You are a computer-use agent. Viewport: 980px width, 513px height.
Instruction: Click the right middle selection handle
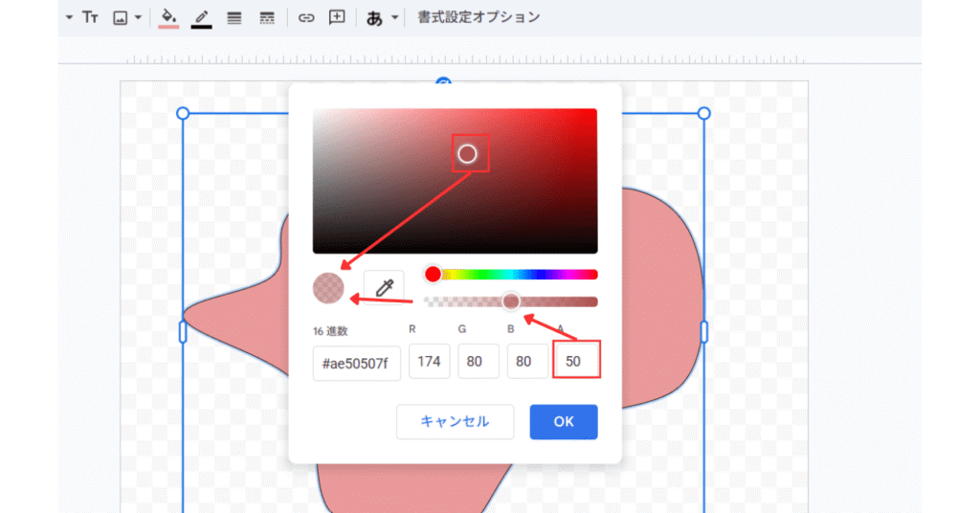[703, 332]
